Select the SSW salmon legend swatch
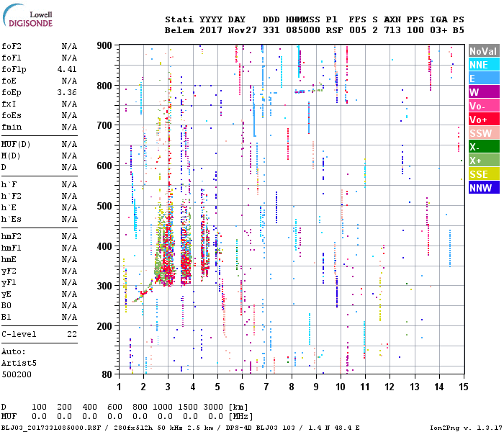The height and width of the screenshot is (432, 504). tap(484, 132)
